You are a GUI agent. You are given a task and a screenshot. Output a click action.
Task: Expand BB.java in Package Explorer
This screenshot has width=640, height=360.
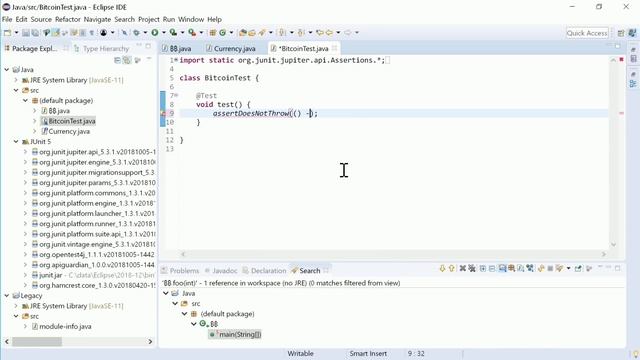(34, 111)
